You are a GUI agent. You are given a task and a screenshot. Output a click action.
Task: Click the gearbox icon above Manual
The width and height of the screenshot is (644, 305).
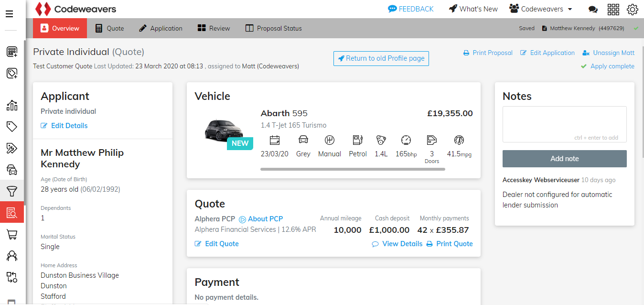pos(330,140)
